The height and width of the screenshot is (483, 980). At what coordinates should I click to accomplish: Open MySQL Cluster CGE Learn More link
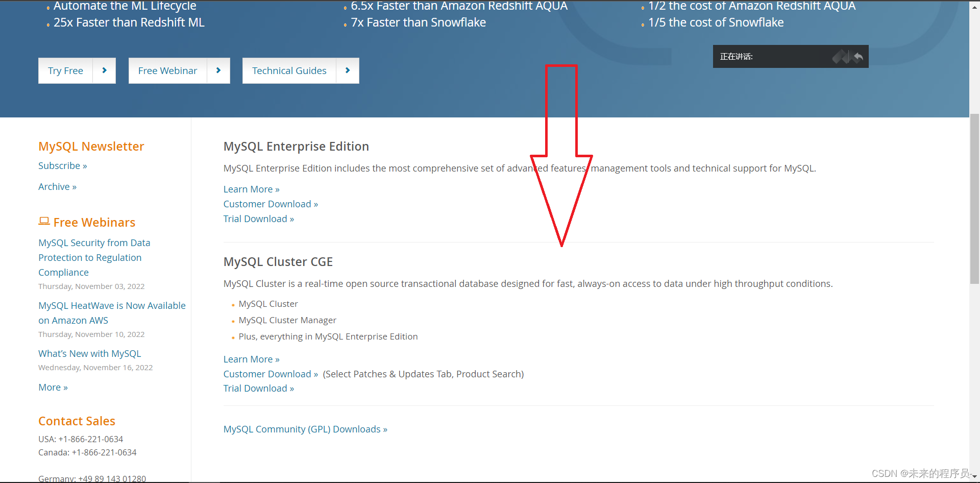(252, 359)
